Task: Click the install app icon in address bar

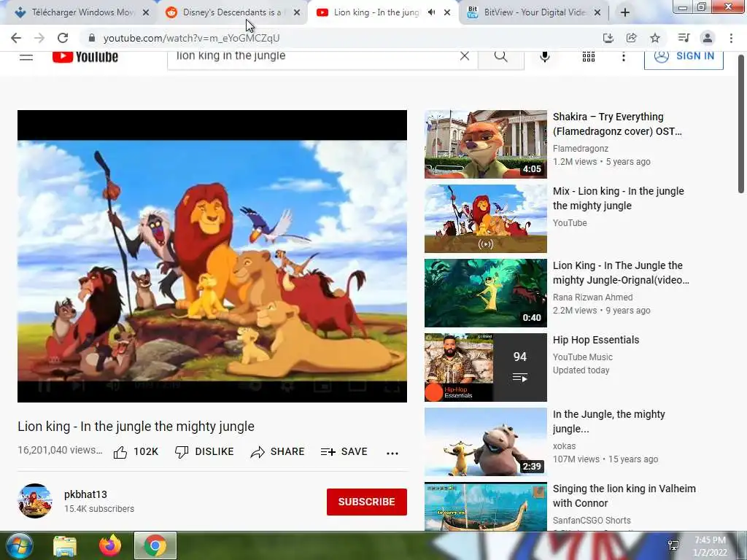Action: tap(608, 38)
